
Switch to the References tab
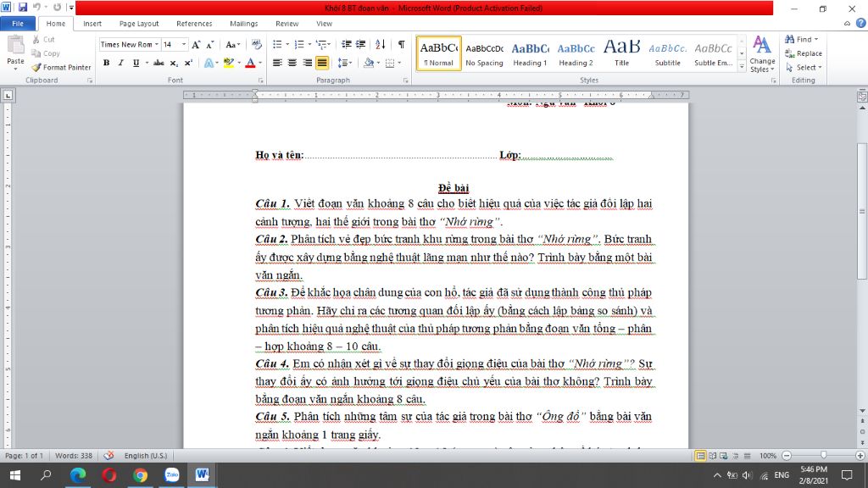[194, 24]
